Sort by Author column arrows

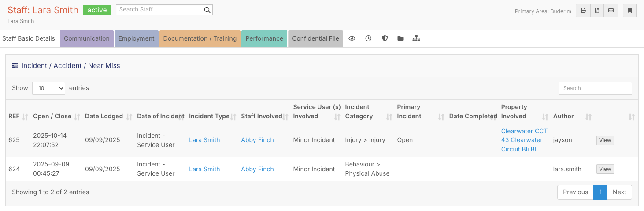tap(588, 117)
